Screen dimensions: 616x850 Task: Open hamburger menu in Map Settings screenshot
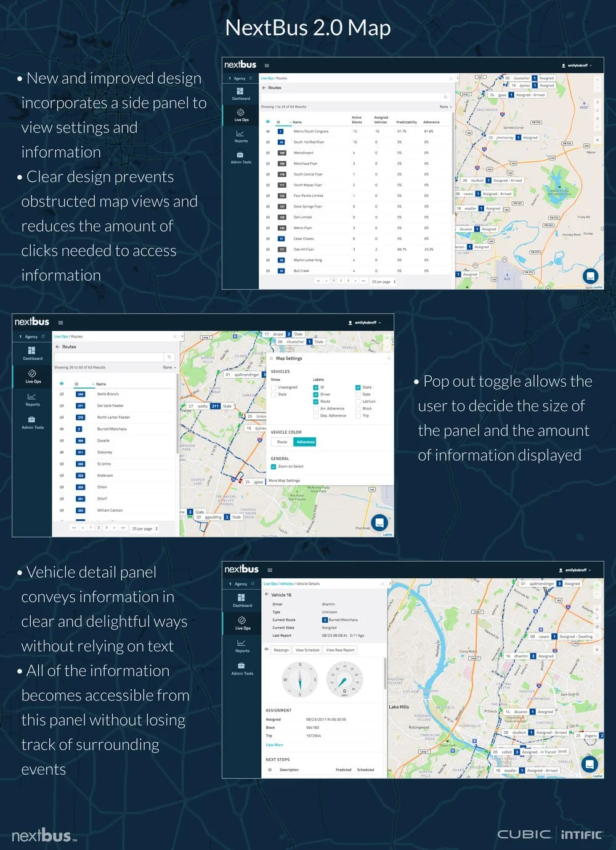pyautogui.click(x=60, y=322)
